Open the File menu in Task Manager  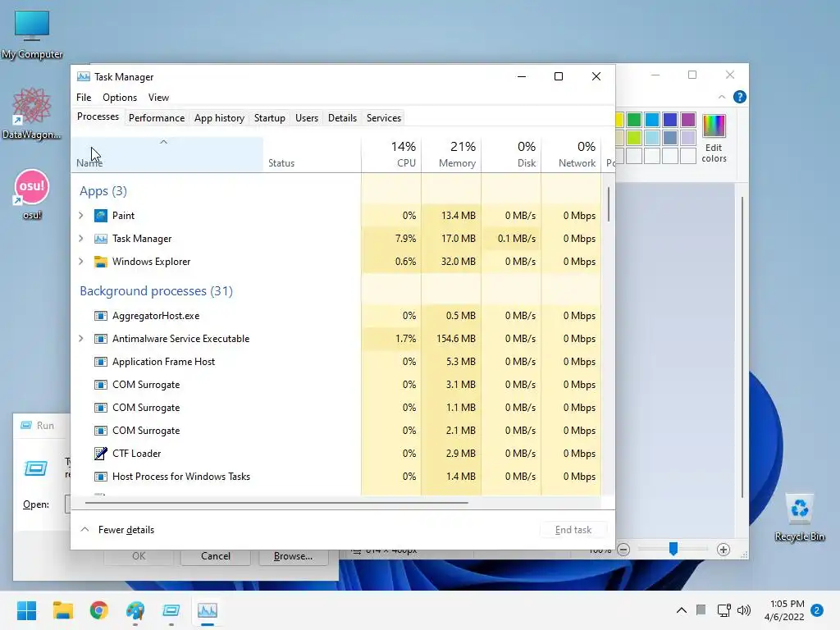coord(84,98)
